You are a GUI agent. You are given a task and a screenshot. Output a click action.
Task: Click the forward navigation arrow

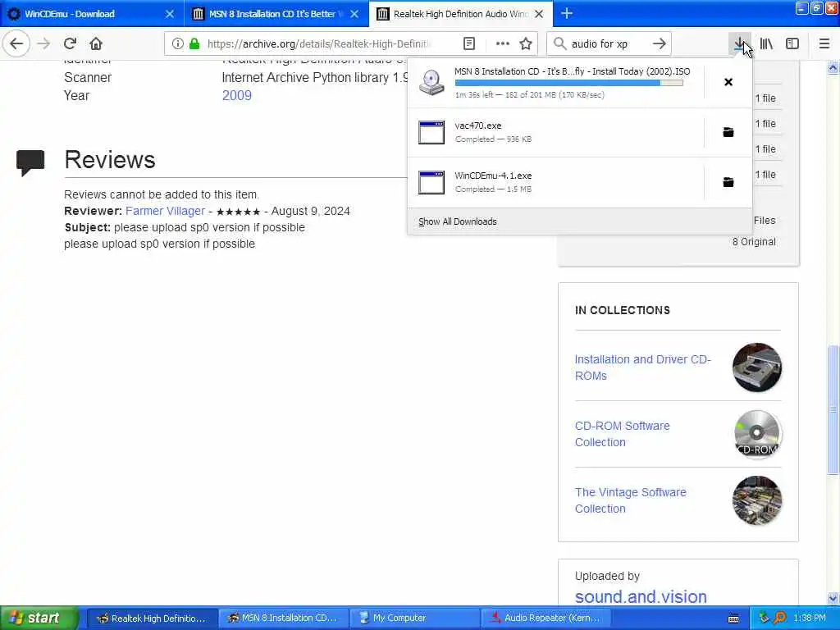(44, 43)
